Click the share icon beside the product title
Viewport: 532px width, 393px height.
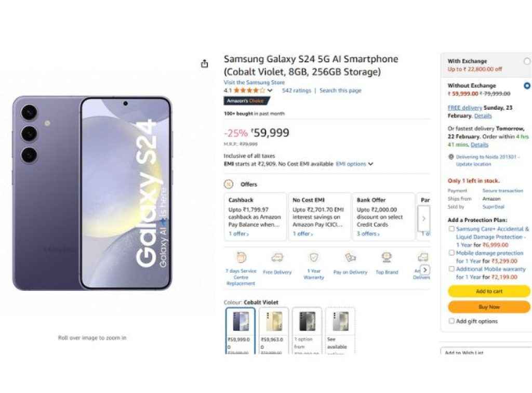point(206,62)
